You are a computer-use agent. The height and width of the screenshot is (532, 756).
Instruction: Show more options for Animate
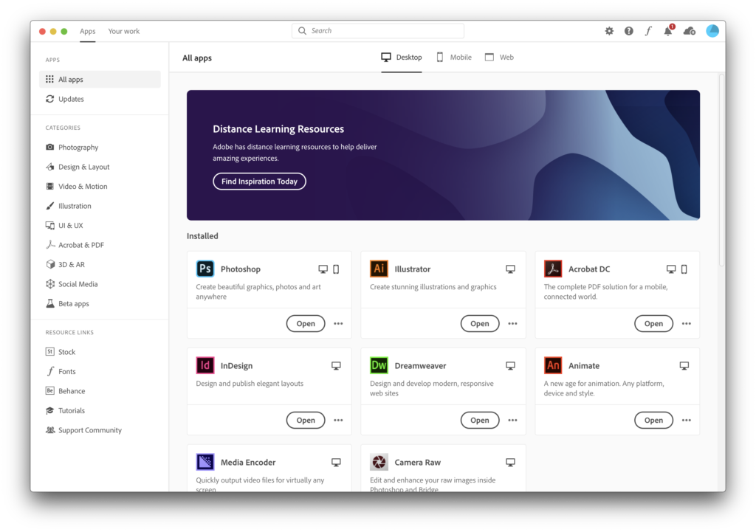[x=687, y=421]
